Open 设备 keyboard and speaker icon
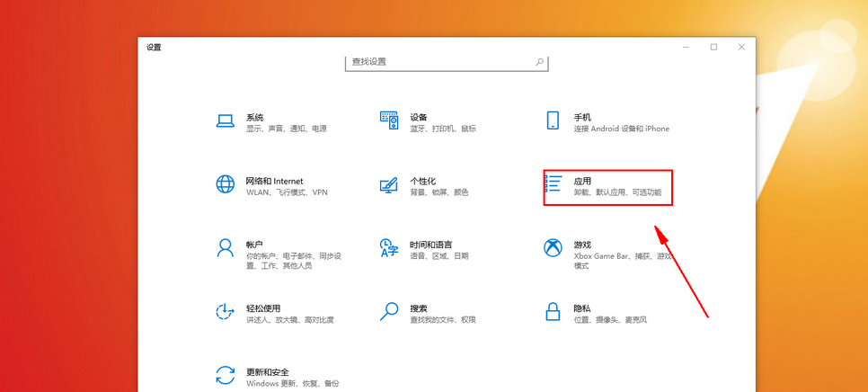The image size is (868, 392). point(389,121)
